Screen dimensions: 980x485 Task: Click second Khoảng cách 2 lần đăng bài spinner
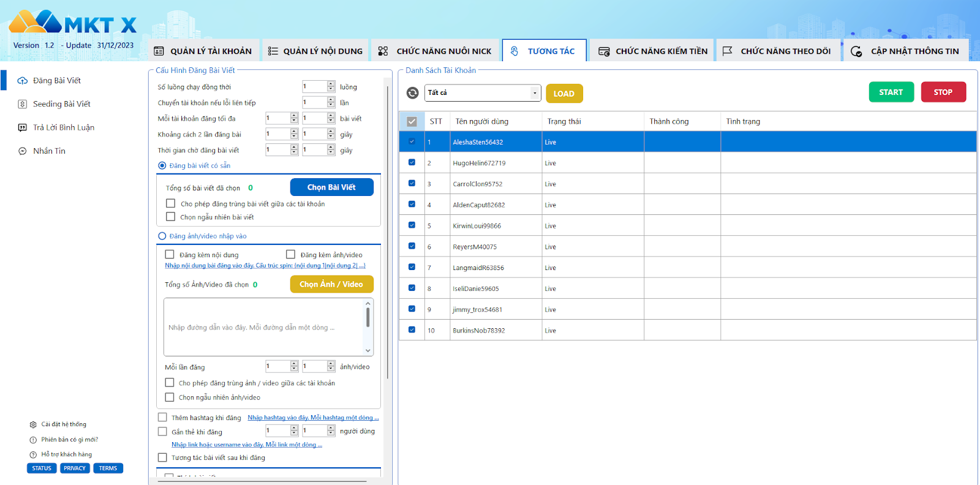click(318, 133)
